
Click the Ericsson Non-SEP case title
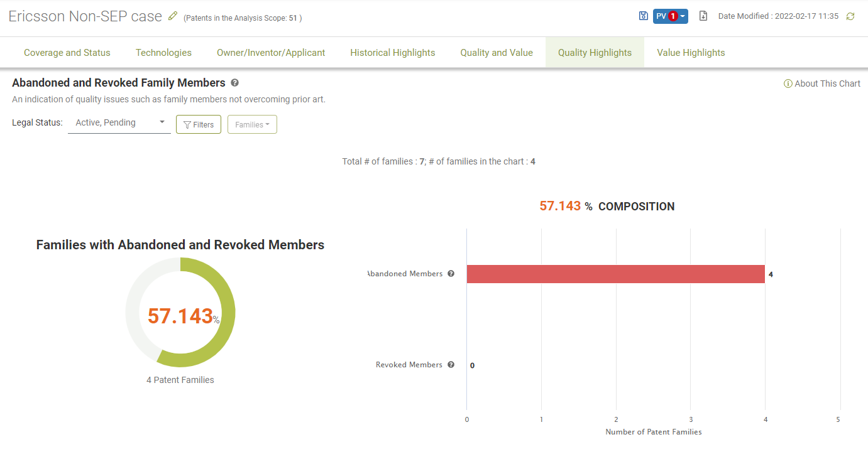(85, 16)
